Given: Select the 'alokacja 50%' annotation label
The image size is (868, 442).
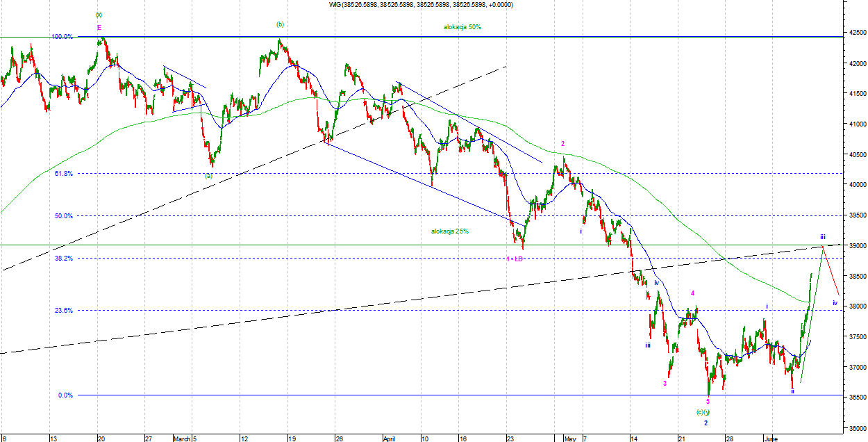Looking at the screenshot, I should click(x=462, y=27).
